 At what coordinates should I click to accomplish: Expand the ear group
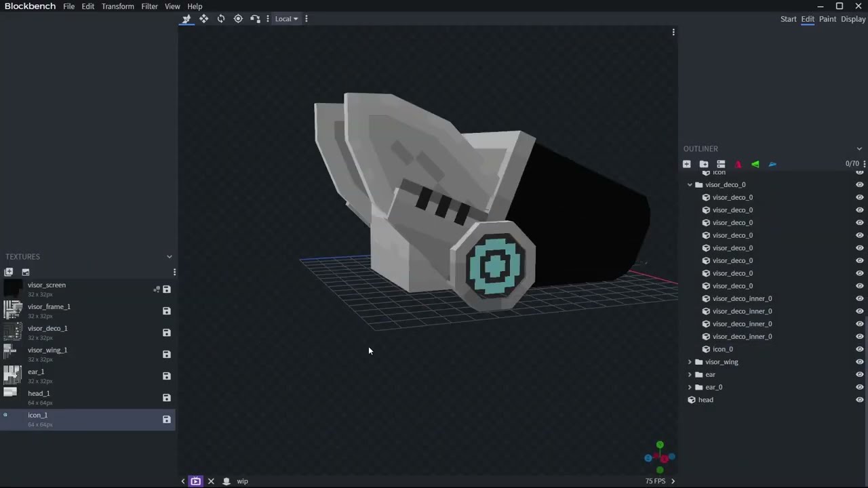coord(690,375)
